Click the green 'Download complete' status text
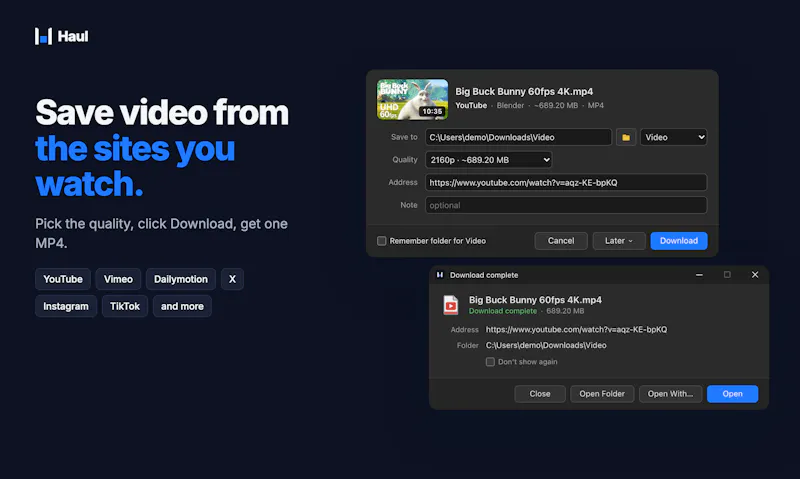This screenshot has height=479, width=800. 503,311
